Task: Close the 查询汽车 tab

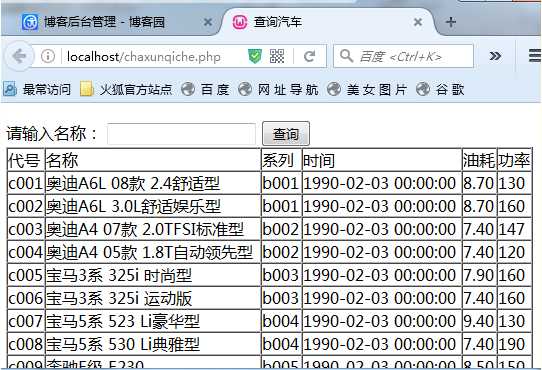Action: tap(418, 22)
